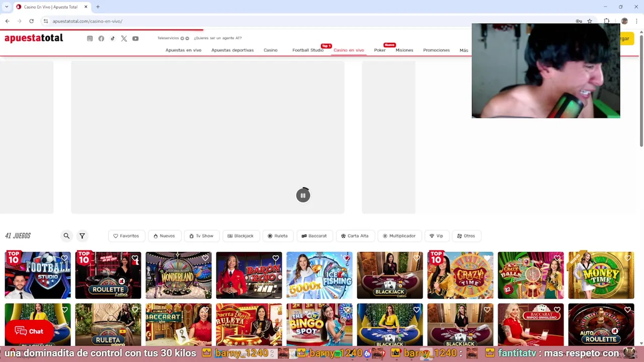Screen dimensions: 644x362
Task: Open the Promociones section
Action: click(436, 50)
